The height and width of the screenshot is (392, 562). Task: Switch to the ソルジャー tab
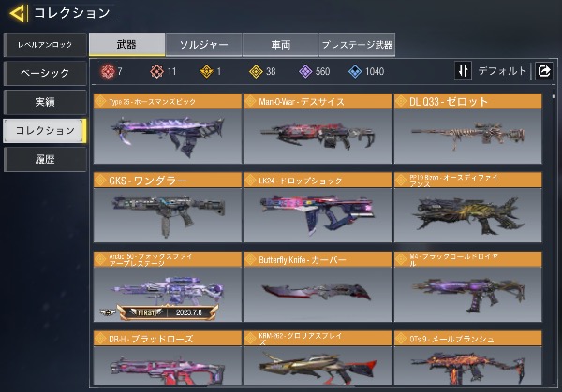203,45
